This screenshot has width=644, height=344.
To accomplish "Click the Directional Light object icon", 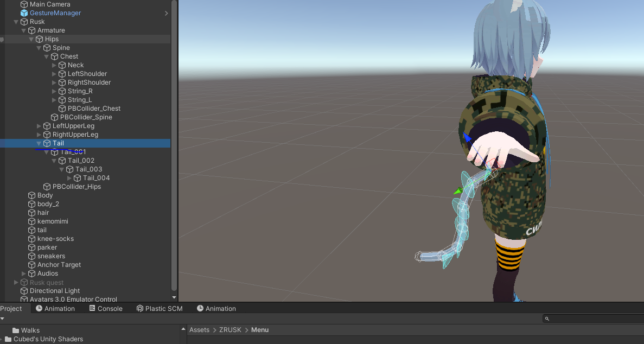I will (24, 291).
